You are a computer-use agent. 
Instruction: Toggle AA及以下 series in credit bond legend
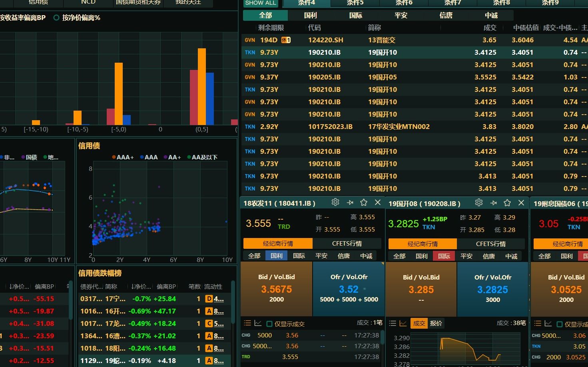[x=202, y=157]
